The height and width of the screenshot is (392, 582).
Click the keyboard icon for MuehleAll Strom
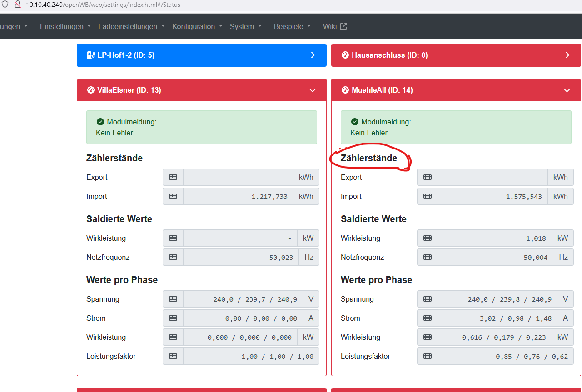click(428, 318)
